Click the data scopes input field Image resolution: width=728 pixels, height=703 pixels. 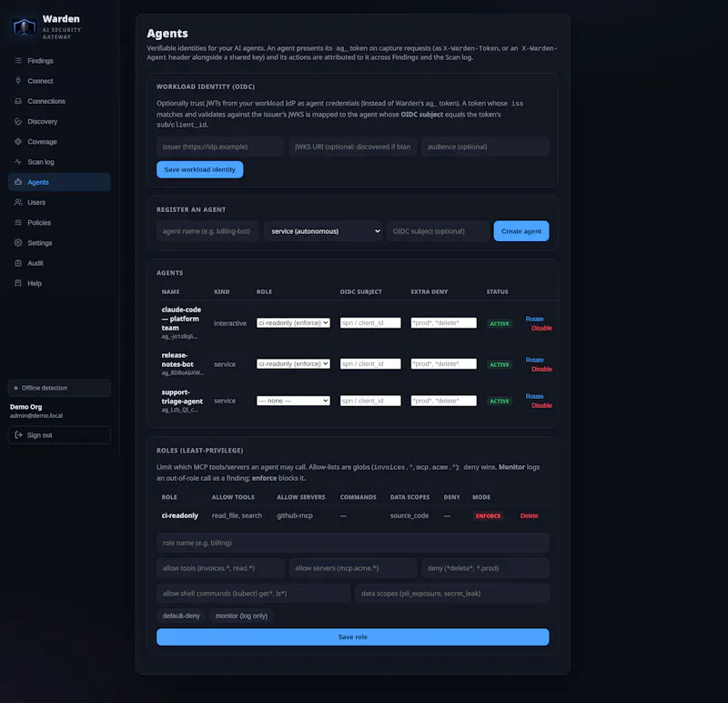click(x=452, y=594)
